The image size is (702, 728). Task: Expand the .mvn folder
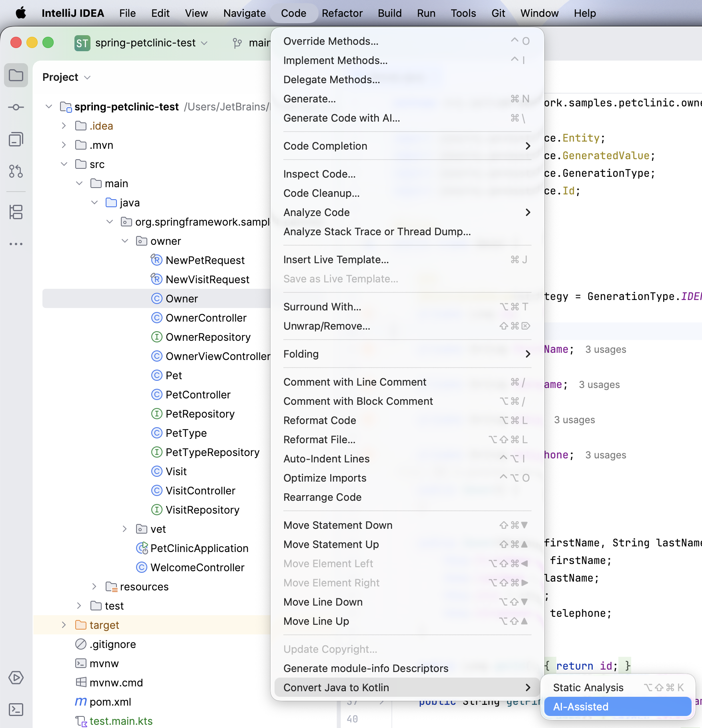pyautogui.click(x=64, y=145)
